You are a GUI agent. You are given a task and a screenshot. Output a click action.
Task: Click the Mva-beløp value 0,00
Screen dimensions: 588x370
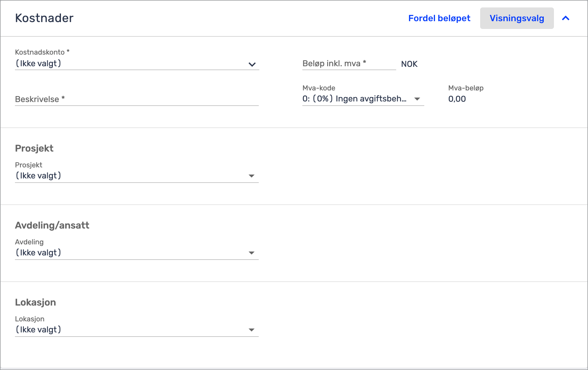457,99
